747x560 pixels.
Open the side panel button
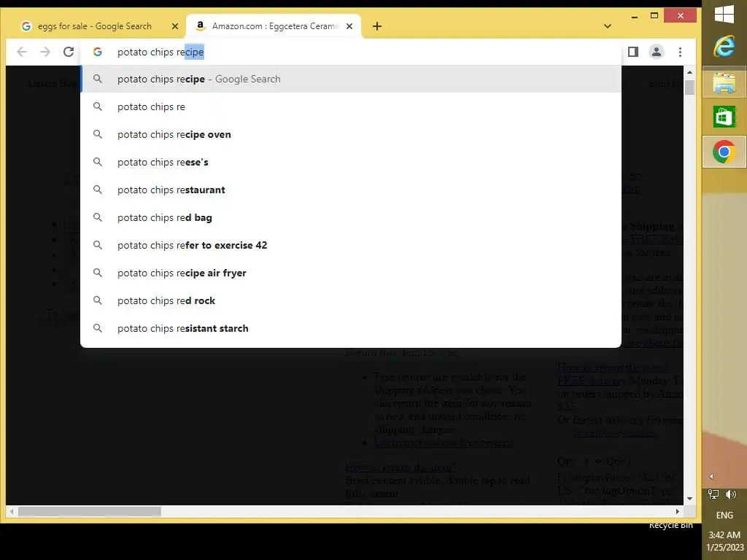tap(633, 52)
